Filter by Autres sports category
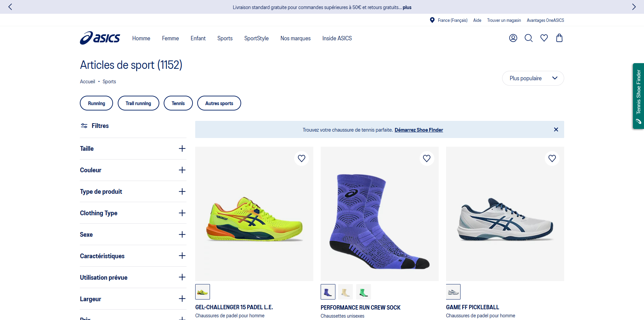The width and height of the screenshot is (644, 320). 219,103
